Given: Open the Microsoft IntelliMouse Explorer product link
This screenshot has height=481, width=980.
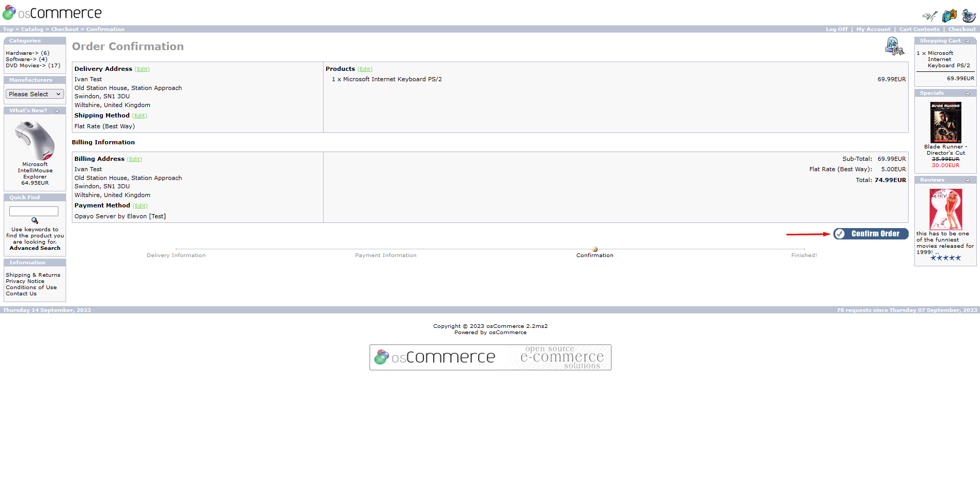Looking at the screenshot, I should (x=35, y=171).
